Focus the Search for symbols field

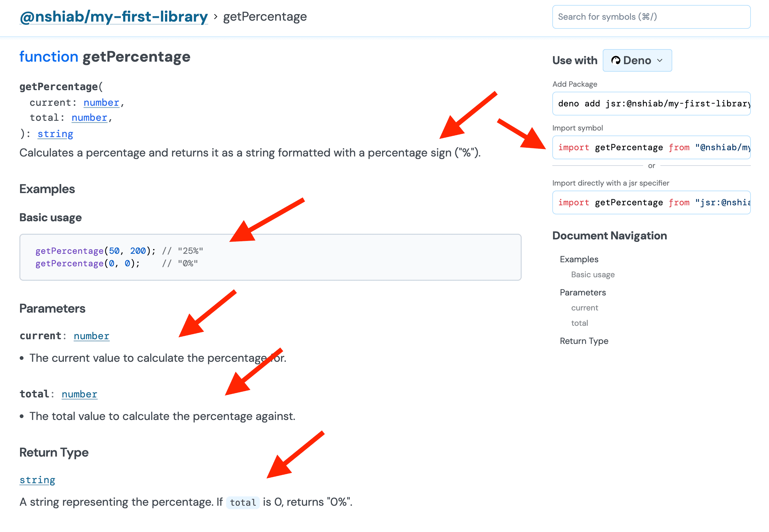[x=651, y=17]
